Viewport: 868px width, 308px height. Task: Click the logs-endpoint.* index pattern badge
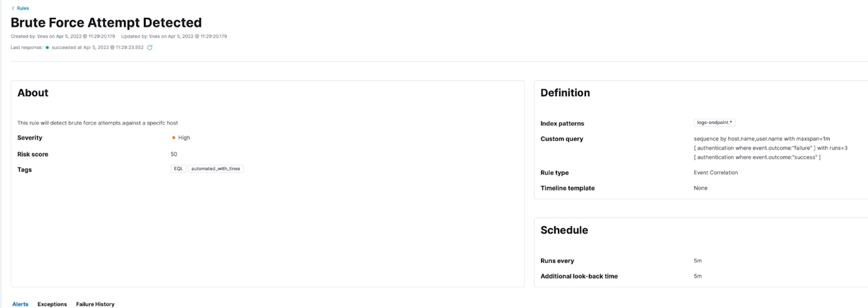pos(714,123)
